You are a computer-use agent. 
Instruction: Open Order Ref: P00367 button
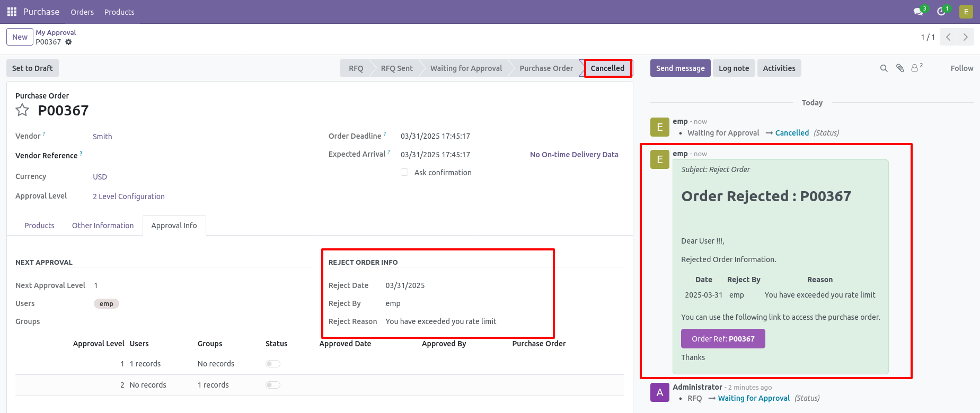click(723, 339)
